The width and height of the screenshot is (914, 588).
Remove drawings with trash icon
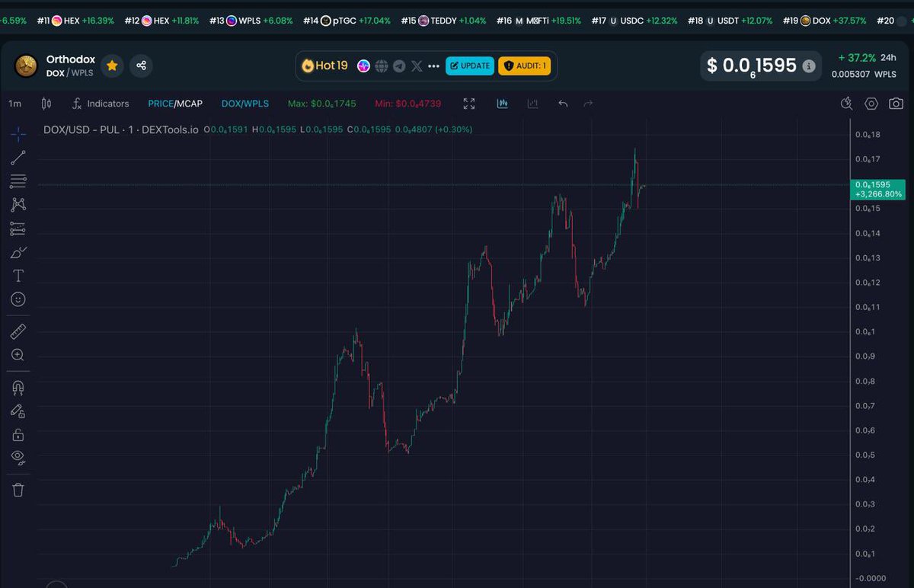tap(18, 490)
